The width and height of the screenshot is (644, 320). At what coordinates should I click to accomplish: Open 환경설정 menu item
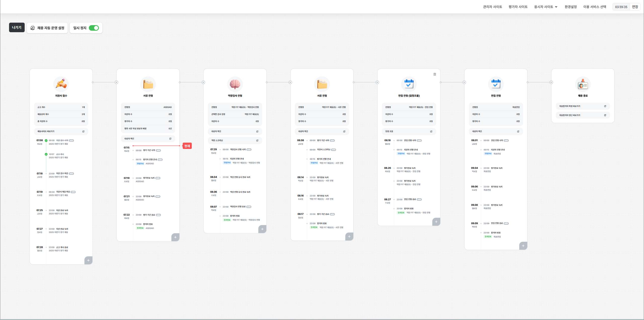pyautogui.click(x=571, y=7)
